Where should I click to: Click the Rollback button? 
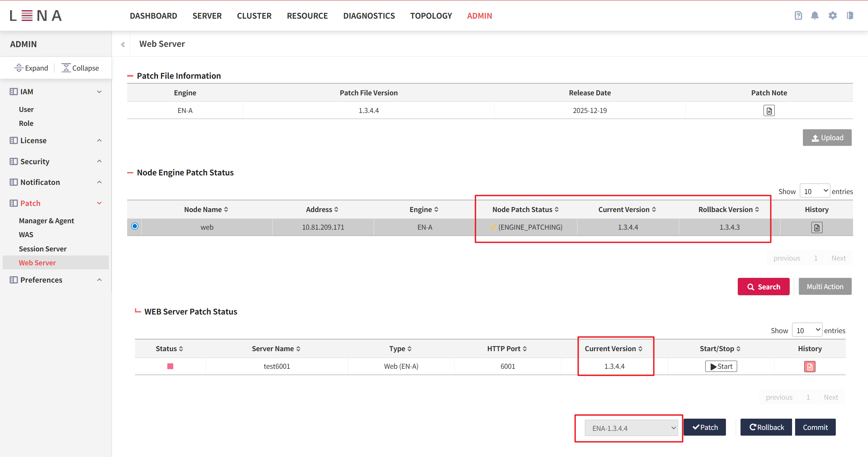click(766, 427)
